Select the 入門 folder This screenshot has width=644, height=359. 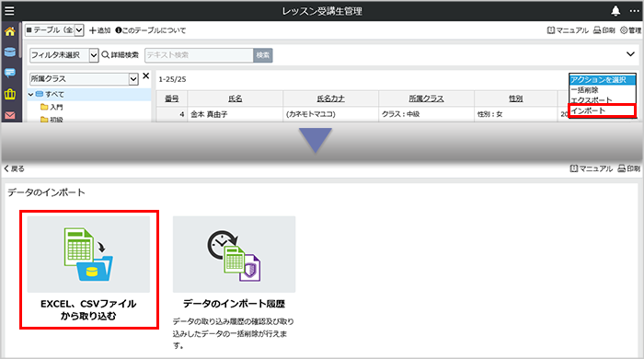coord(52,107)
